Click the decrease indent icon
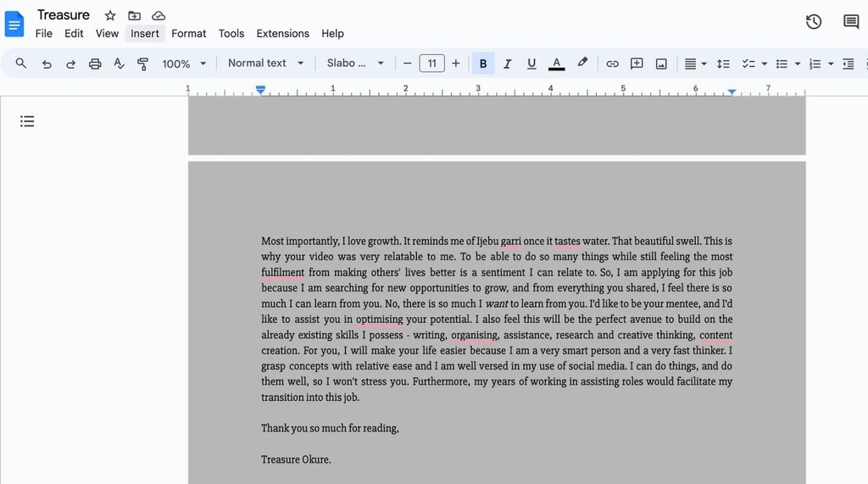Screen dimensions: 868x484 pos(848,64)
